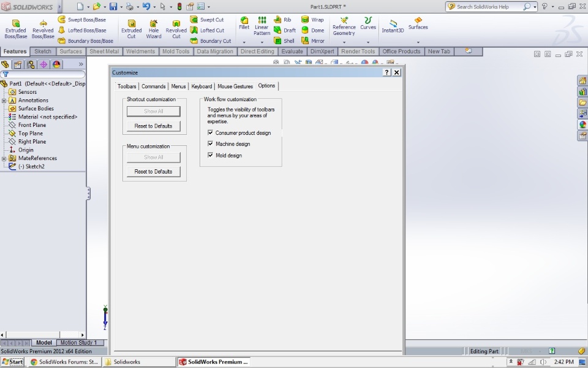Open the Hole Wizard
The width and height of the screenshot is (588, 368).
coord(154,29)
